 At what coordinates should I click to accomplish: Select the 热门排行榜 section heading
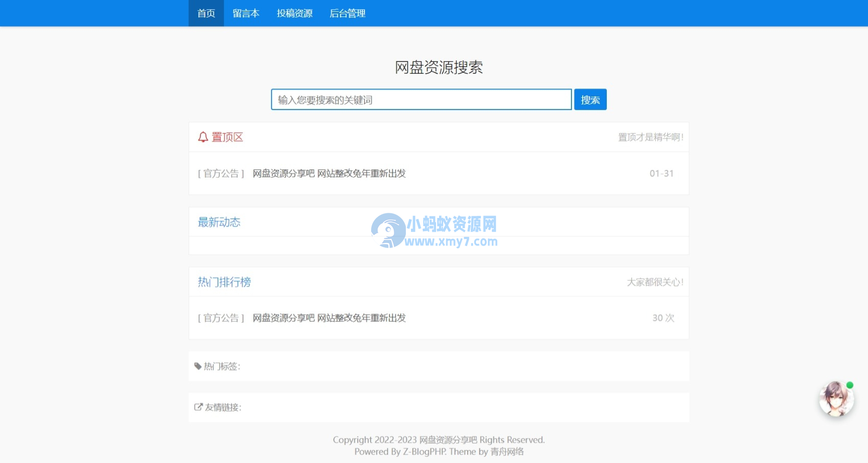click(x=224, y=282)
